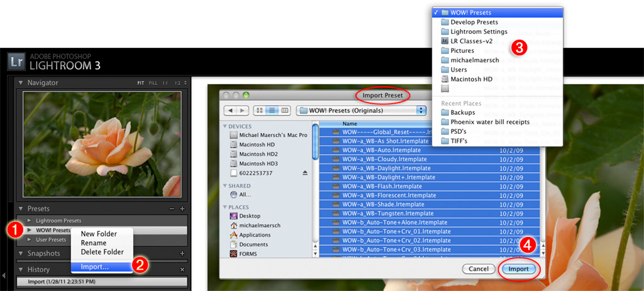Choose Import... in context menu
Screen dimensions: 644x291
tap(102, 266)
